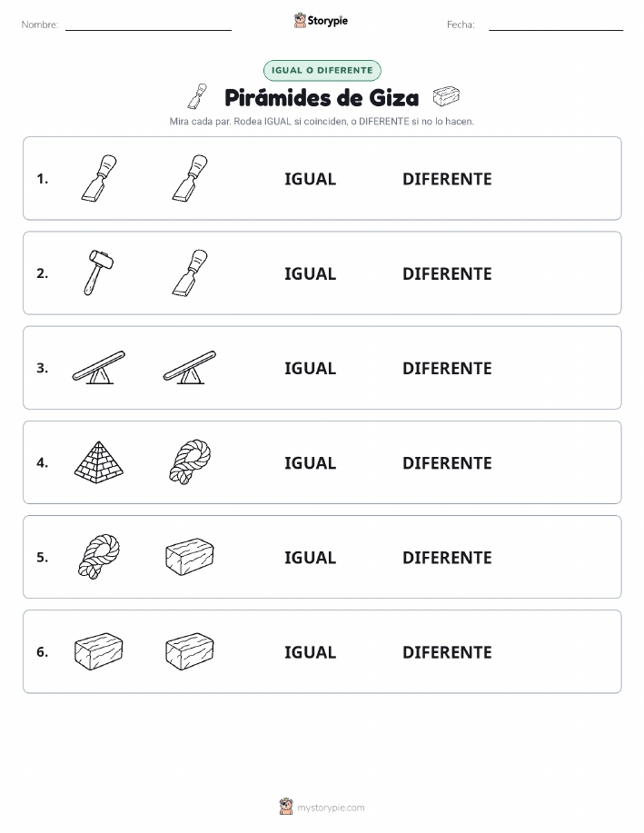
Task: Click the IGUAL O DIFERENTE badge
Action: click(x=322, y=70)
